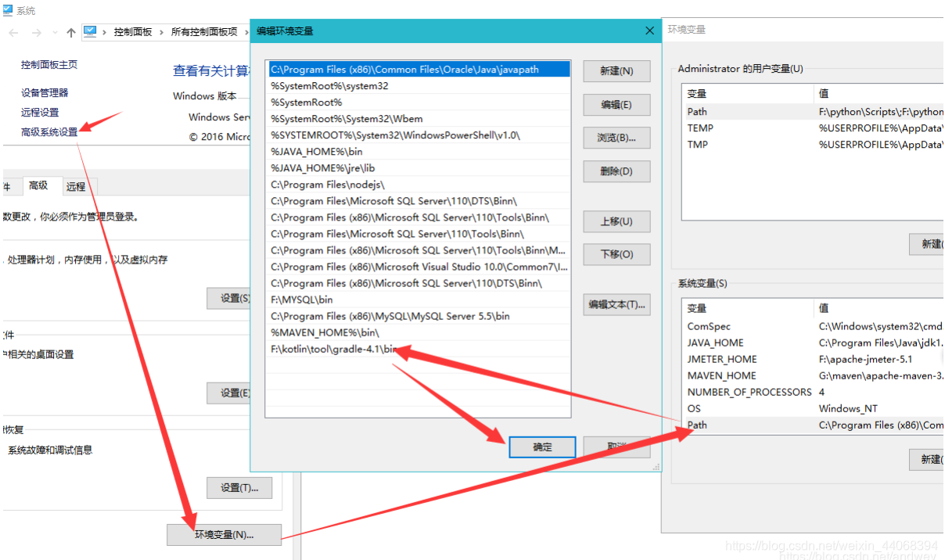The height and width of the screenshot is (560, 945).
Task: Click 编辑文本(T)... button
Action: pos(616,304)
